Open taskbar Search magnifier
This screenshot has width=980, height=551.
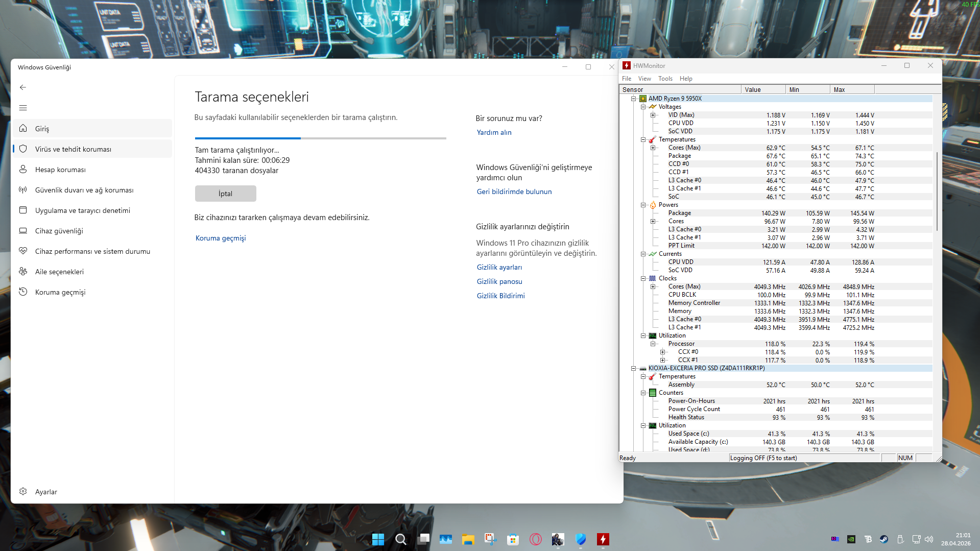click(401, 539)
